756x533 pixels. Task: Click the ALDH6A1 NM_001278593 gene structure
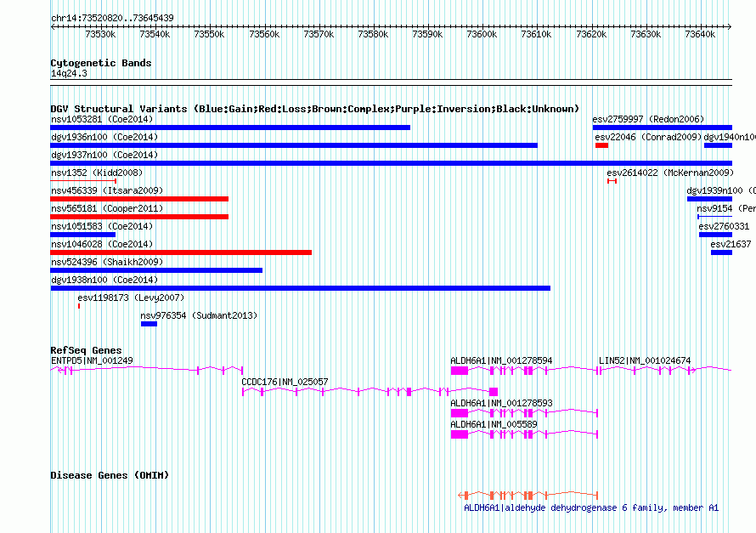(x=525, y=413)
